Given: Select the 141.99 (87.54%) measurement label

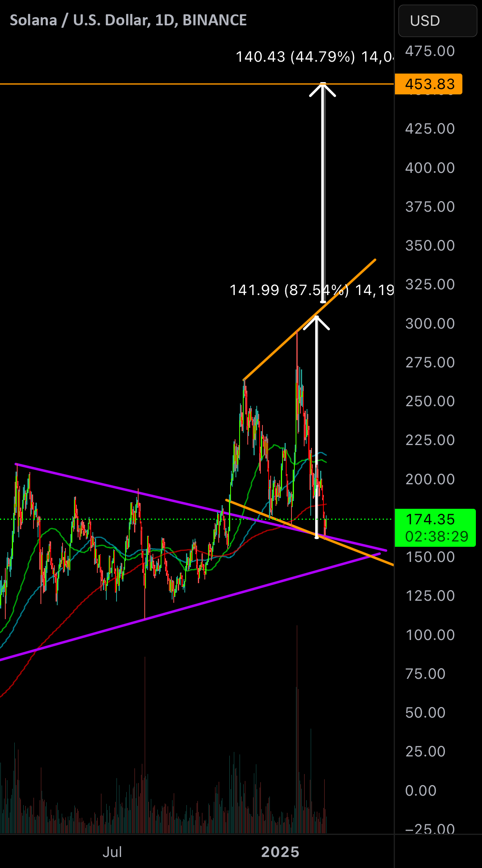Looking at the screenshot, I should (x=312, y=290).
